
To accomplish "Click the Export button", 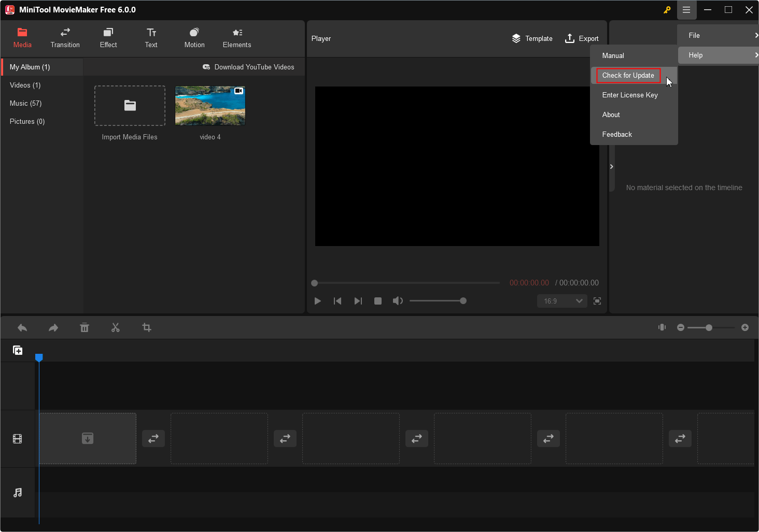I will pos(582,38).
